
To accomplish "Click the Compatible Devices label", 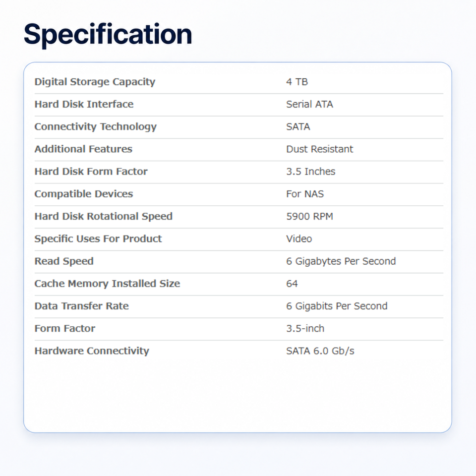I will tap(83, 194).
